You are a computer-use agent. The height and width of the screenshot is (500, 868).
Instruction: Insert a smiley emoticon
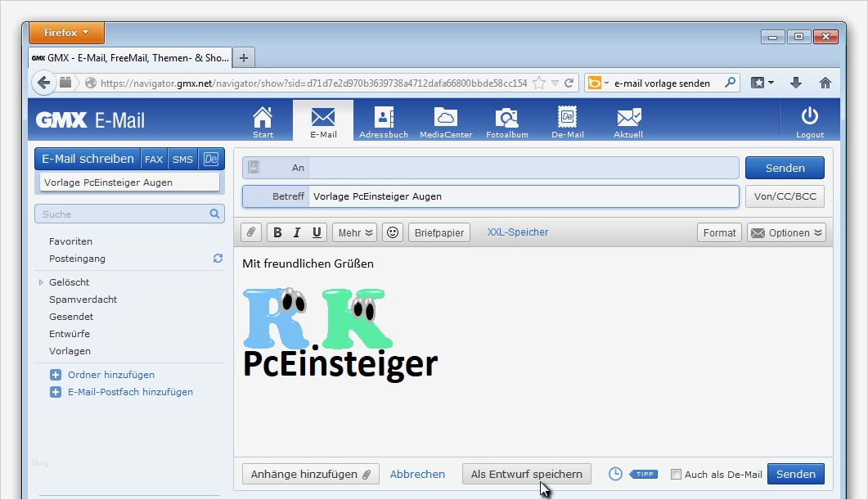coord(392,232)
